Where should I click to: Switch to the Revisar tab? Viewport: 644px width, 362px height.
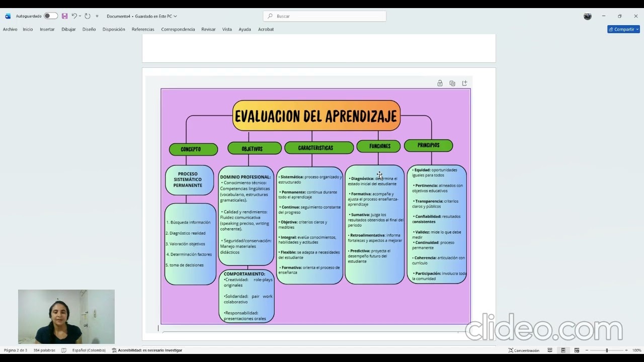[208, 29]
